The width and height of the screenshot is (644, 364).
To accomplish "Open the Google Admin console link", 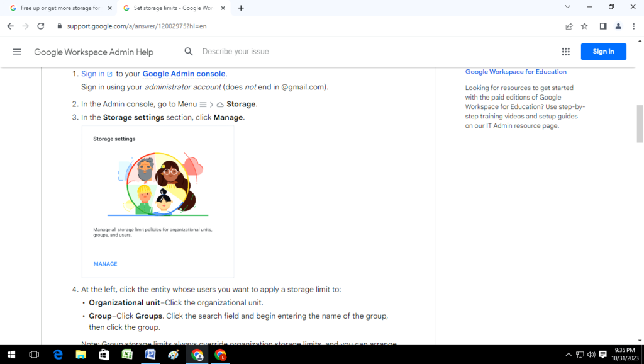I will tap(184, 74).
